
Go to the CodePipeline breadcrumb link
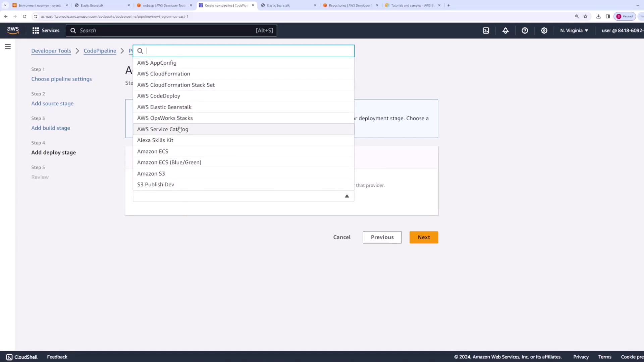[x=100, y=51]
